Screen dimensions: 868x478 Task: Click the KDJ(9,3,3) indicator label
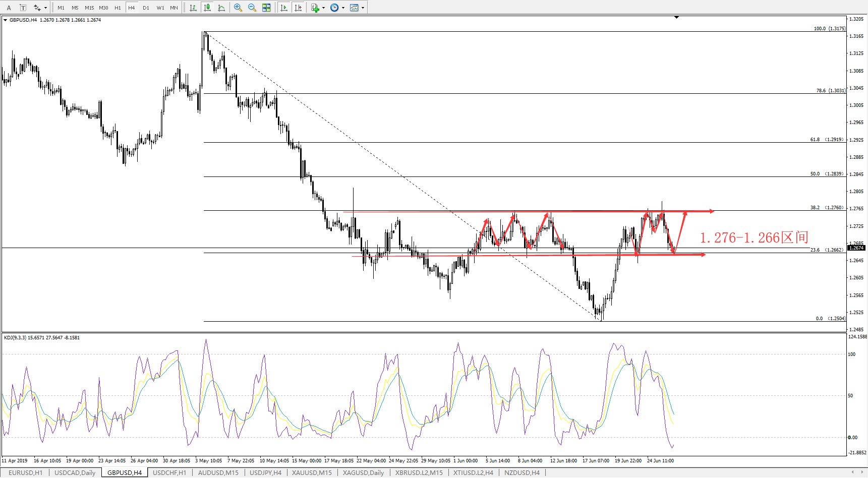[42, 338]
